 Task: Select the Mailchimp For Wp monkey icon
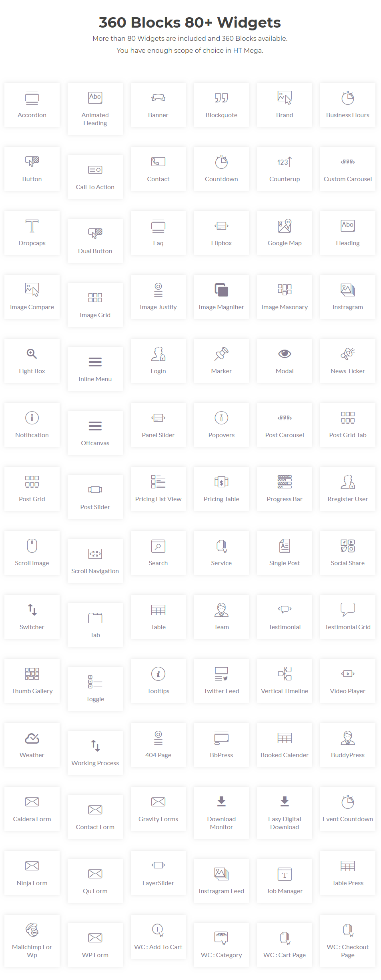click(x=32, y=930)
